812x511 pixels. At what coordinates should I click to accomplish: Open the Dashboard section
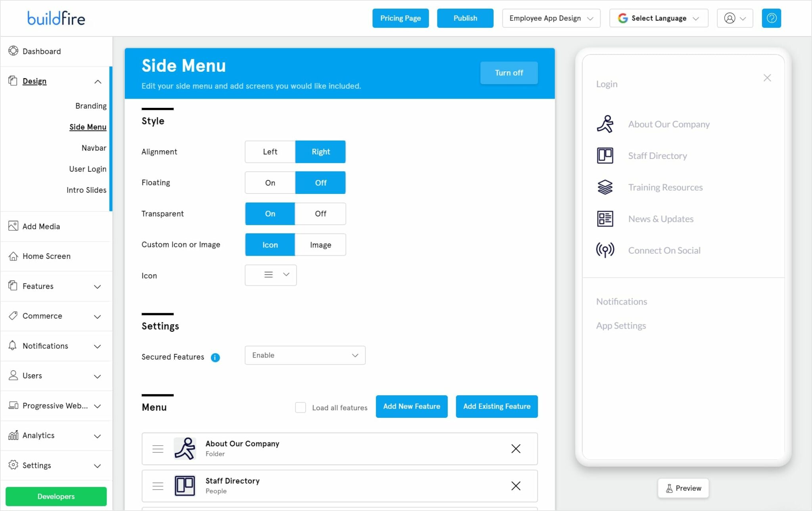(x=41, y=51)
